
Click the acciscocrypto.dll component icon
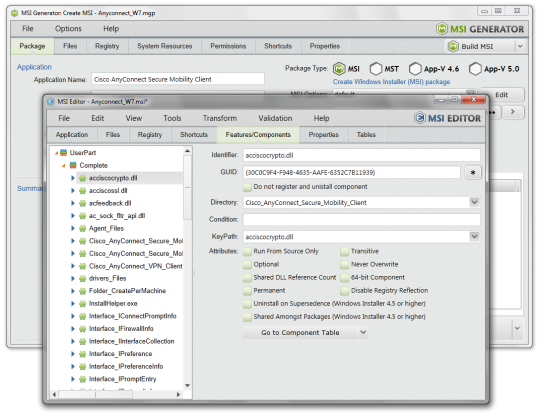82,178
